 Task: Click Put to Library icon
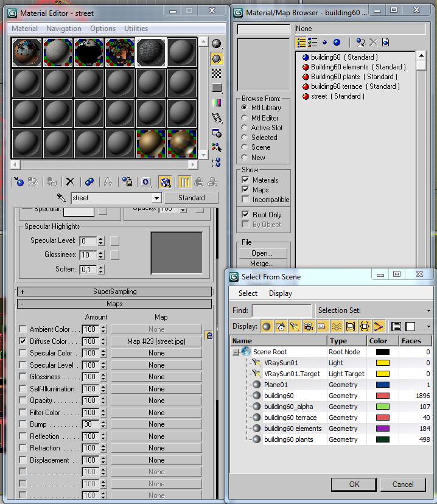[127, 182]
